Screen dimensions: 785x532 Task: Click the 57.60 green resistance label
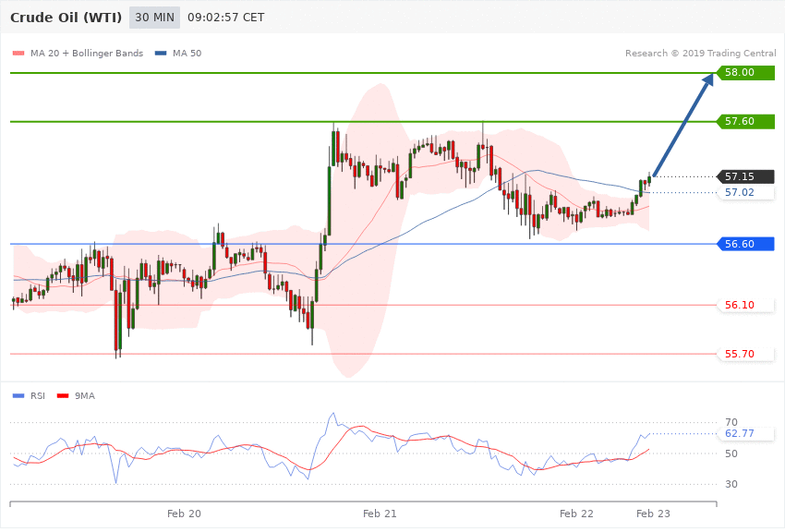pyautogui.click(x=746, y=121)
